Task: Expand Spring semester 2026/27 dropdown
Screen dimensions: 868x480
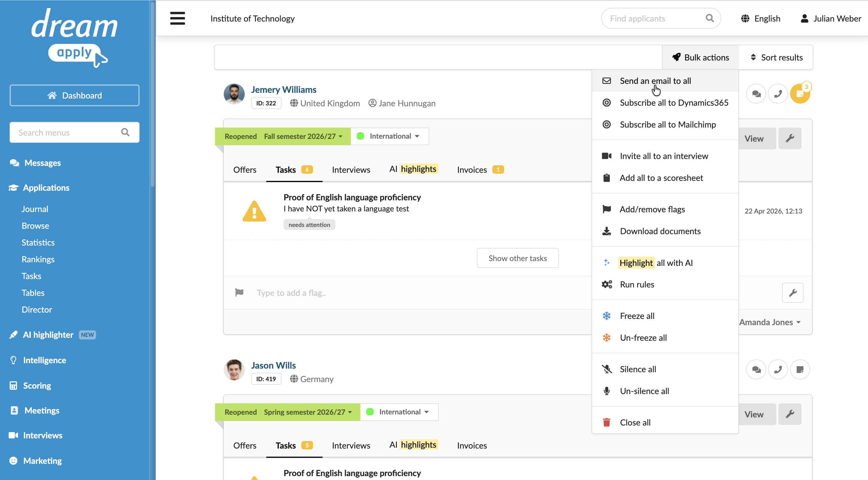Action: point(308,412)
